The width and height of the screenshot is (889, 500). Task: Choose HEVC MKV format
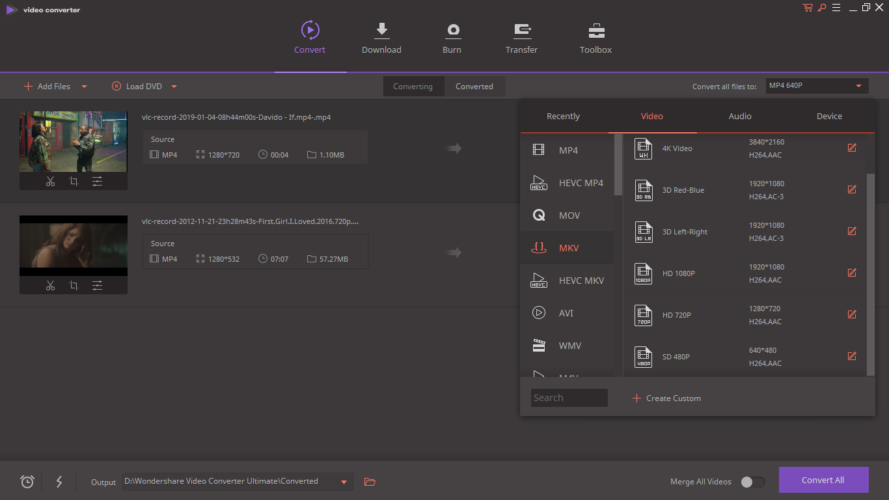pos(567,281)
